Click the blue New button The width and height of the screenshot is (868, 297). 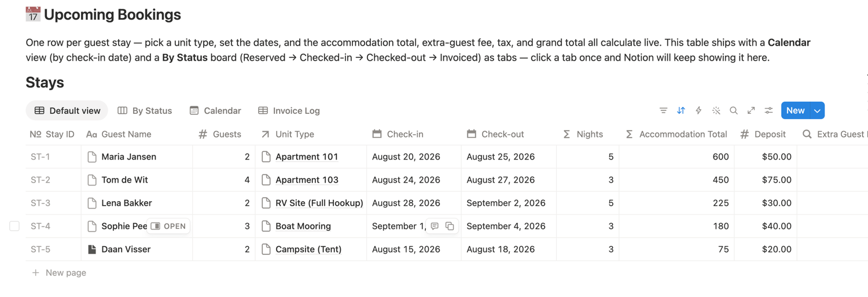point(796,110)
